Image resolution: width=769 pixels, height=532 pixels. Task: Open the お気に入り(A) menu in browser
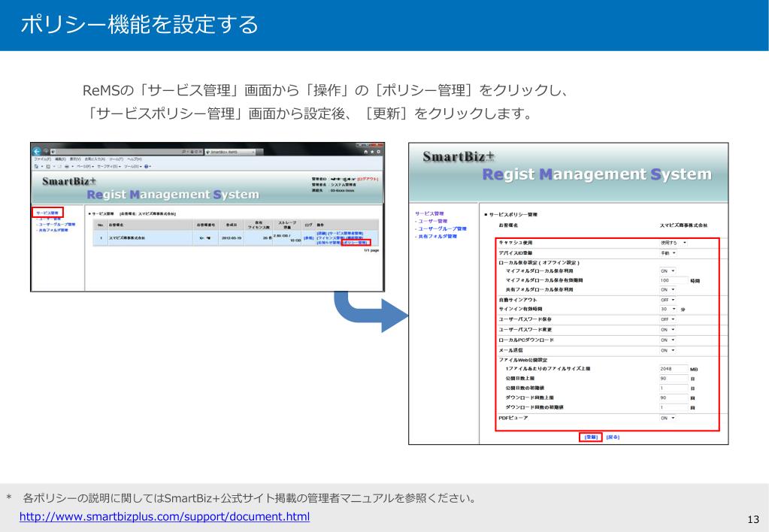pyautogui.click(x=95, y=159)
